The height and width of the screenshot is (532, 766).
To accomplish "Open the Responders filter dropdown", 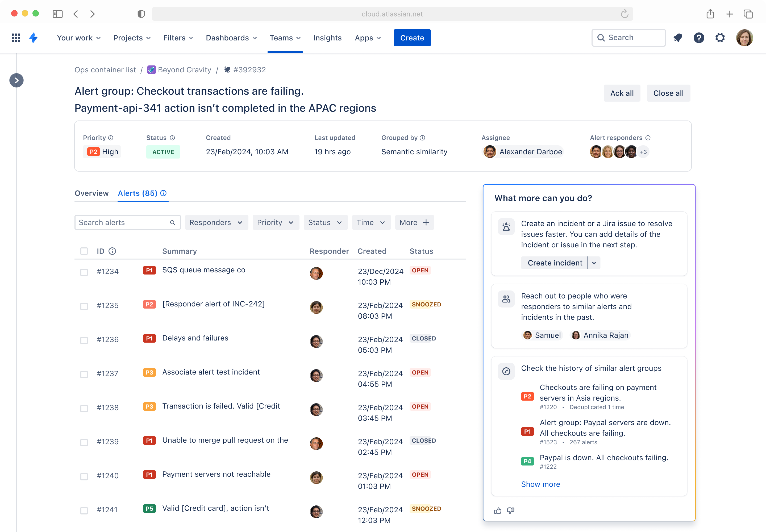I will 216,222.
